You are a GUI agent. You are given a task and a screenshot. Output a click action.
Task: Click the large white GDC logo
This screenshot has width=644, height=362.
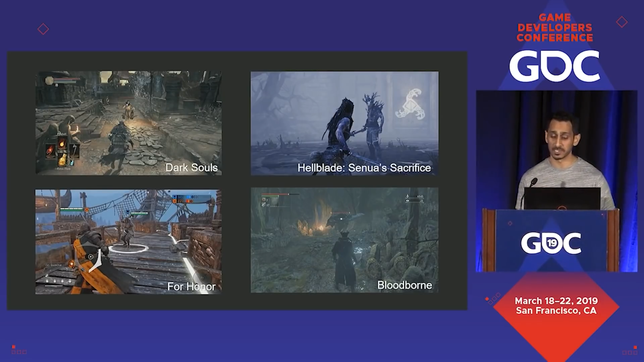pyautogui.click(x=554, y=66)
